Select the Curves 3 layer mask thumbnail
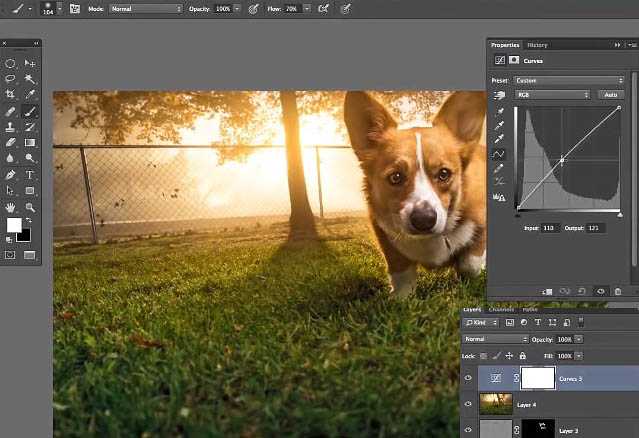The height and width of the screenshot is (438, 639). (537, 378)
